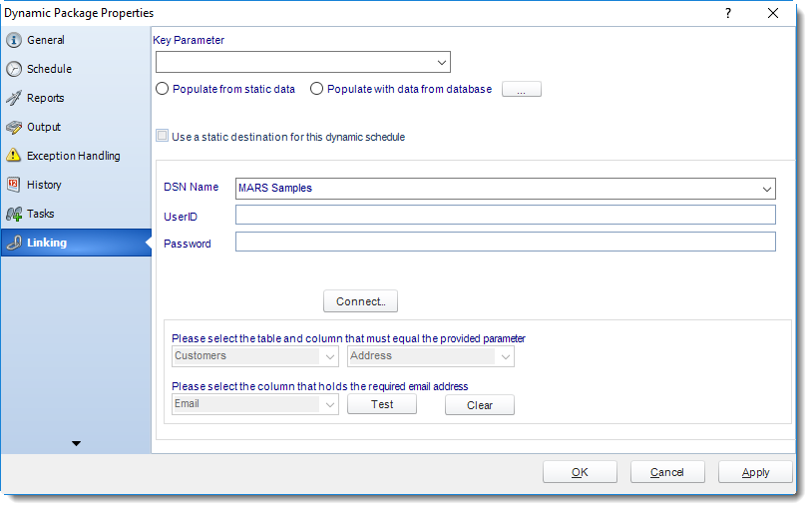
Task: Select the Exception Handling tab
Action: click(x=76, y=156)
